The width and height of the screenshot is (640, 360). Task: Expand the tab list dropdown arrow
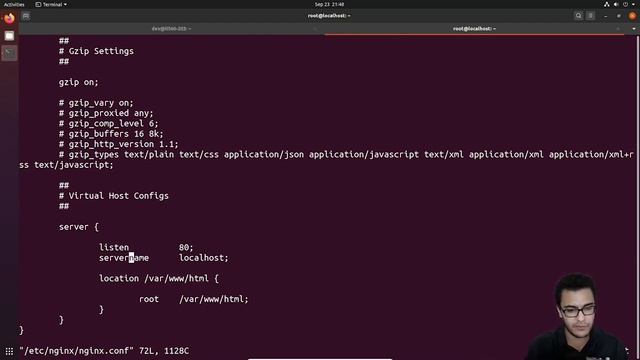click(x=633, y=29)
